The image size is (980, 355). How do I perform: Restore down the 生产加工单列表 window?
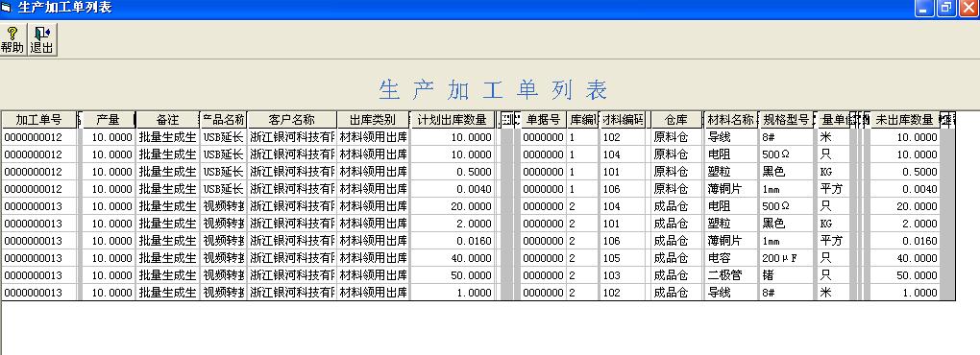point(946,8)
